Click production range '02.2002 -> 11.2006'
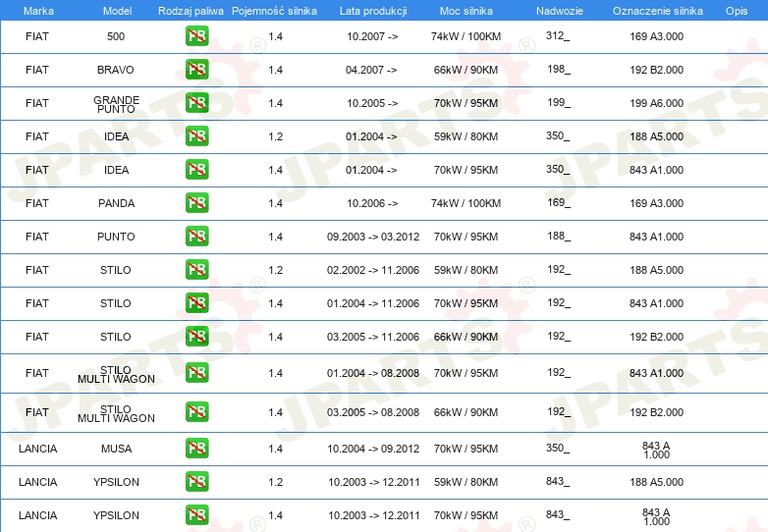Viewport: 768px width, 532px height. (x=373, y=270)
